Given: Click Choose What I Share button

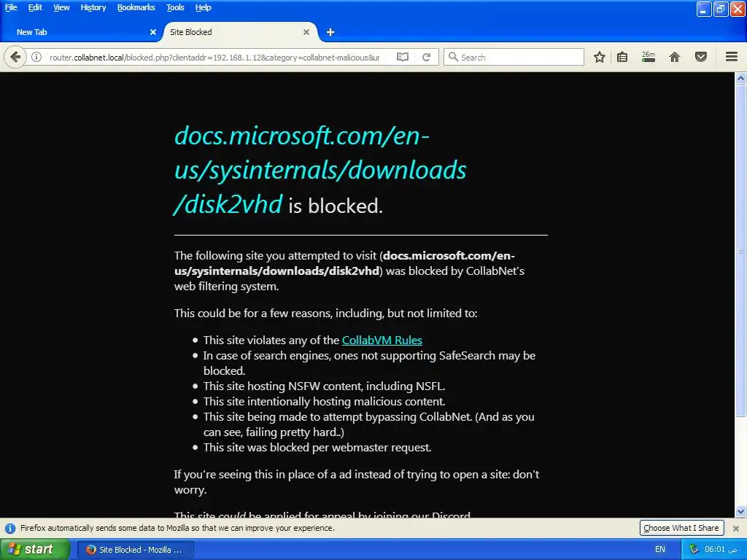Looking at the screenshot, I should coord(681,528).
